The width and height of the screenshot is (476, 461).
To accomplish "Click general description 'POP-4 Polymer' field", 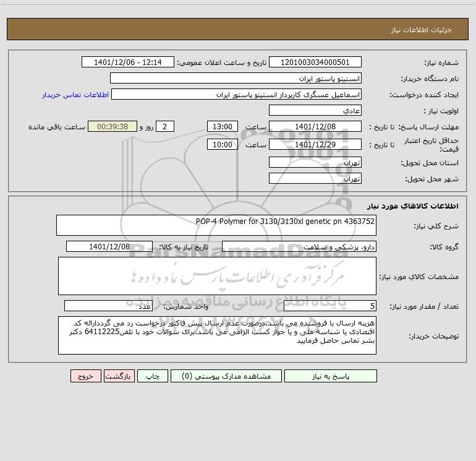I will pyautogui.click(x=216, y=225).
